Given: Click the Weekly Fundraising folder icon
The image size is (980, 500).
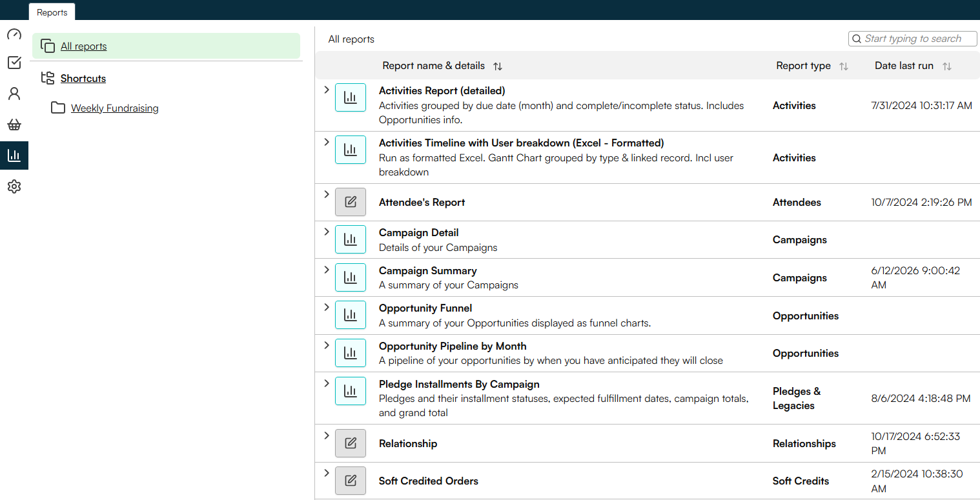Looking at the screenshot, I should [x=58, y=108].
